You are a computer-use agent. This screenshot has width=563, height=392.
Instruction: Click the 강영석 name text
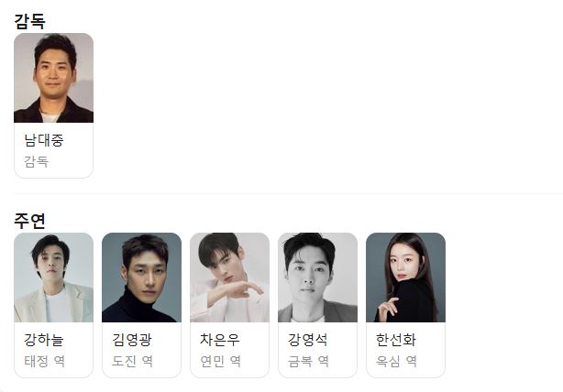[x=308, y=339]
